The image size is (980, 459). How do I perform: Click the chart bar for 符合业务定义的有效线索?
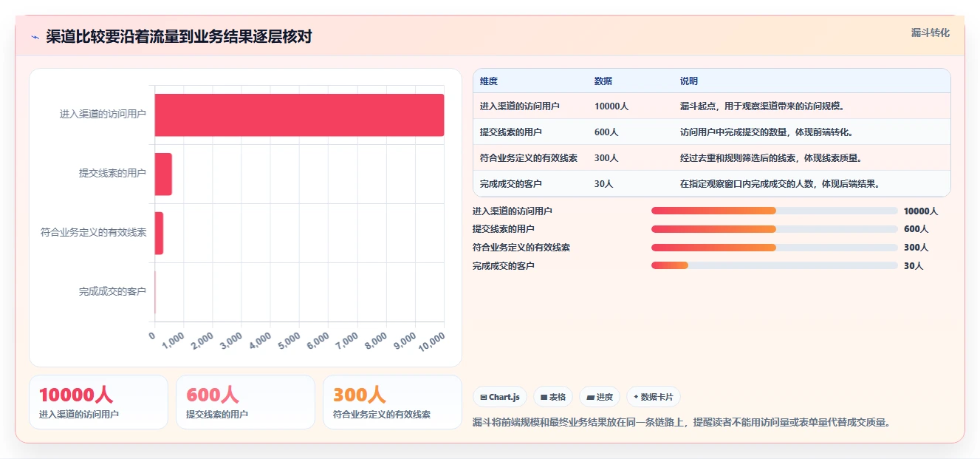(x=159, y=233)
